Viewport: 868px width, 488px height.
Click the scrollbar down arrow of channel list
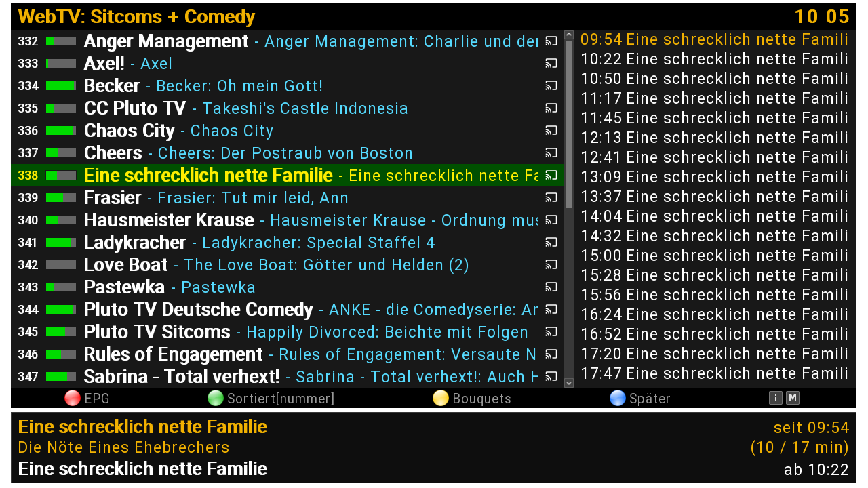point(569,383)
